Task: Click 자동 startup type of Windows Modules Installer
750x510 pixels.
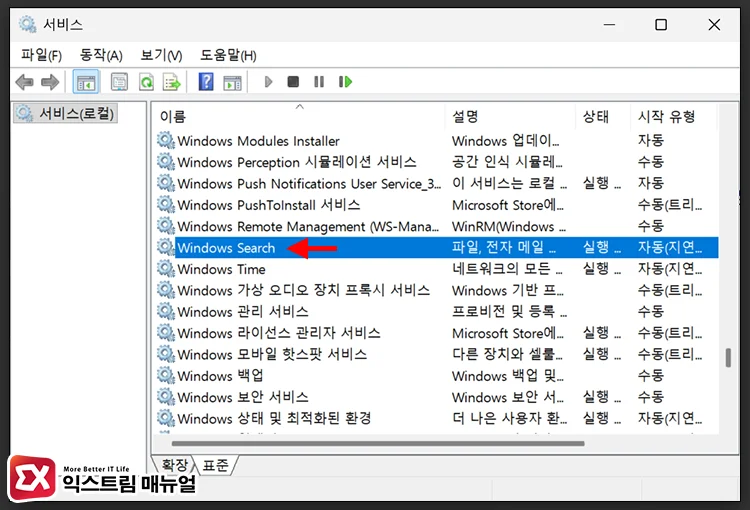Action: 651,140
